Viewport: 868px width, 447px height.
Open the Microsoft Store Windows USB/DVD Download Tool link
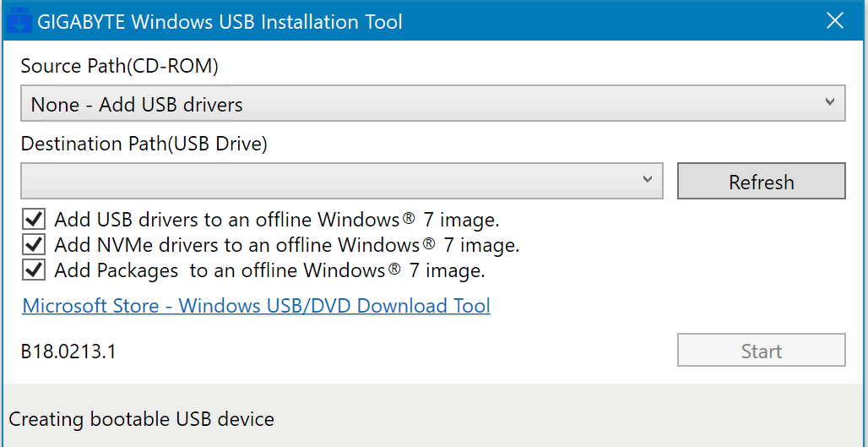(256, 305)
